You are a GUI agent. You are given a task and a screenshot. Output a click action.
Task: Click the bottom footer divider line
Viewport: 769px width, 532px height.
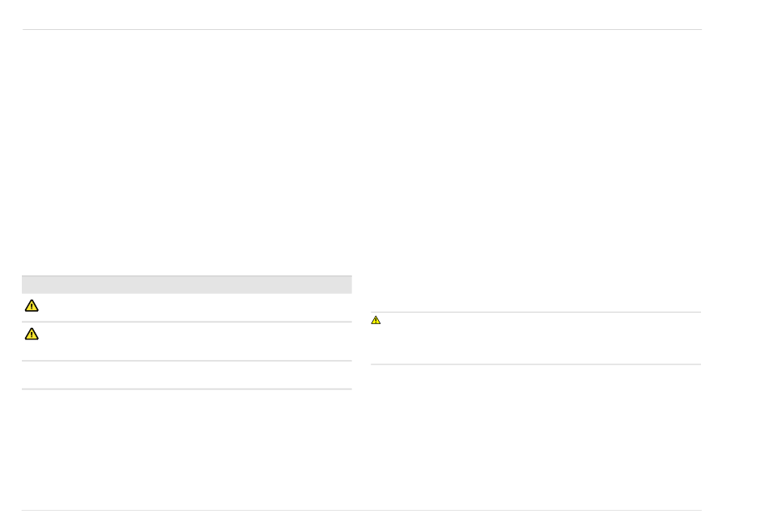tap(362, 510)
